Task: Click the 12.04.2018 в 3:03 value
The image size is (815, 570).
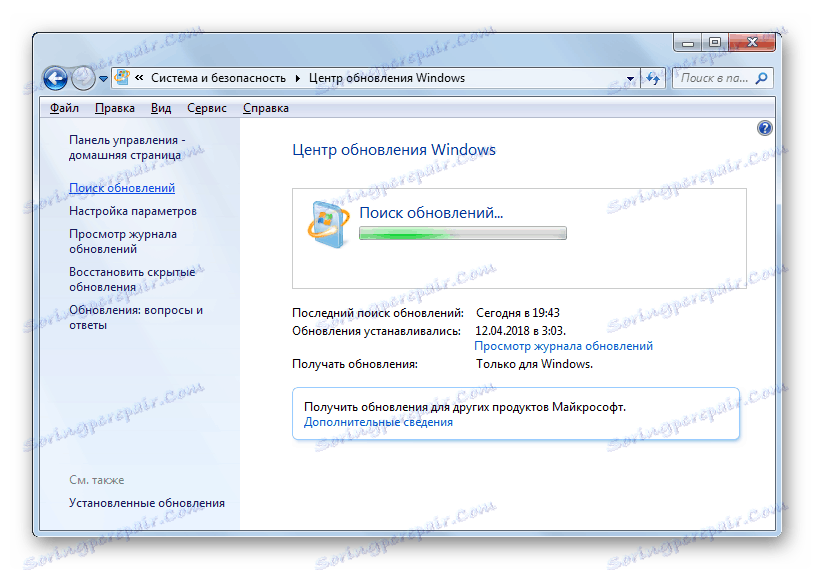Action: point(520,331)
